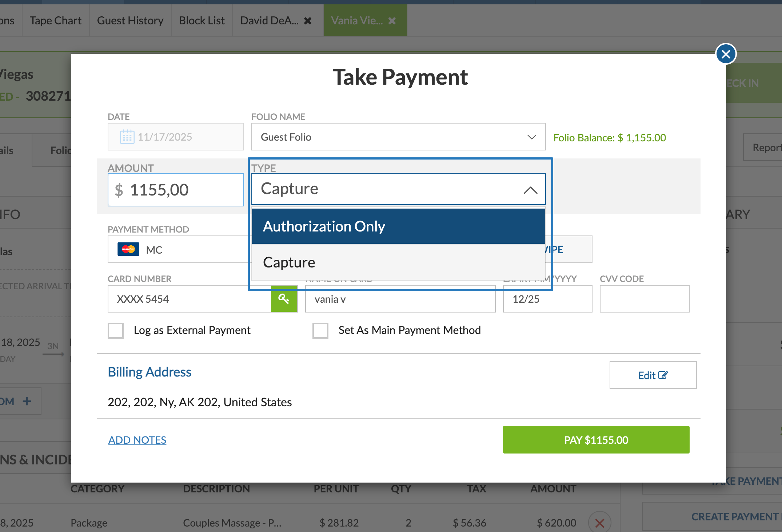Screen dimensions: 782x532
Task: Switch to the Guest History tab
Action: [130, 21]
